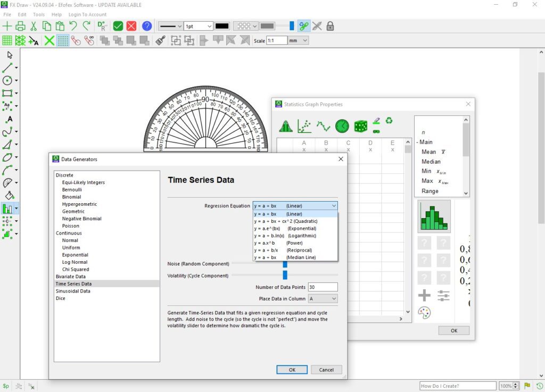This screenshot has width=545, height=392.
Task: Choose the normal distribution graph icon
Action: 286,126
